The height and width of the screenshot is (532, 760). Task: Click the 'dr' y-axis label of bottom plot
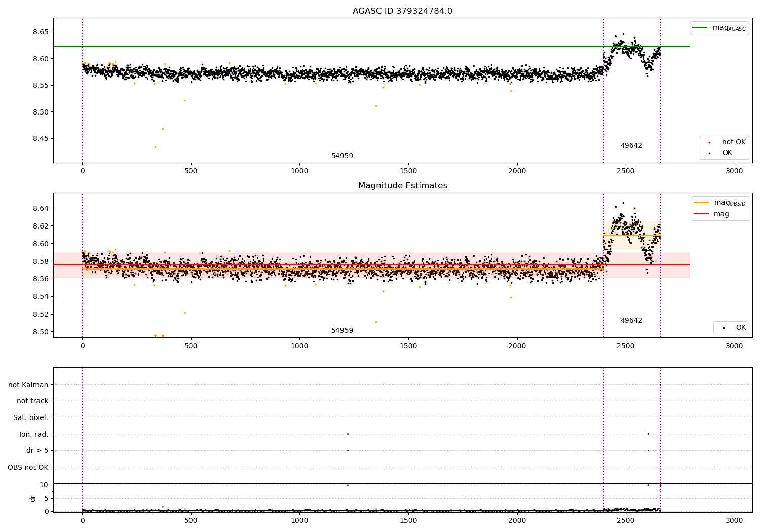point(32,498)
